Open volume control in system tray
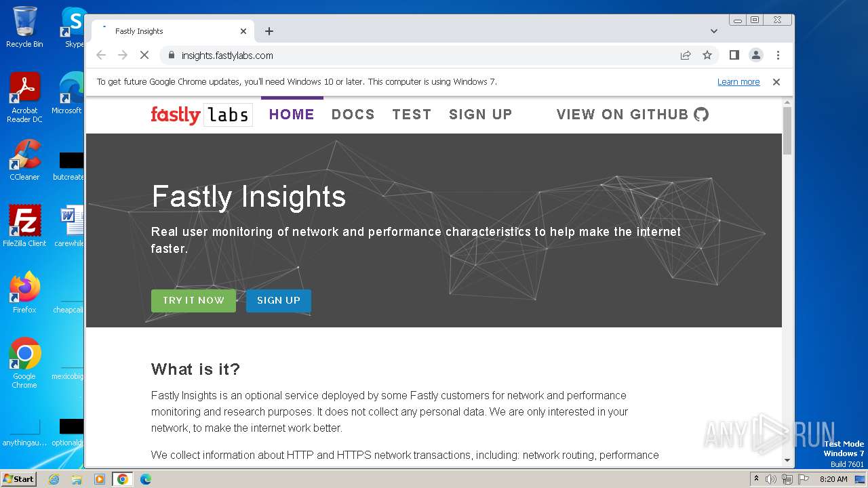Screen dimensions: 868x488 [771, 479]
